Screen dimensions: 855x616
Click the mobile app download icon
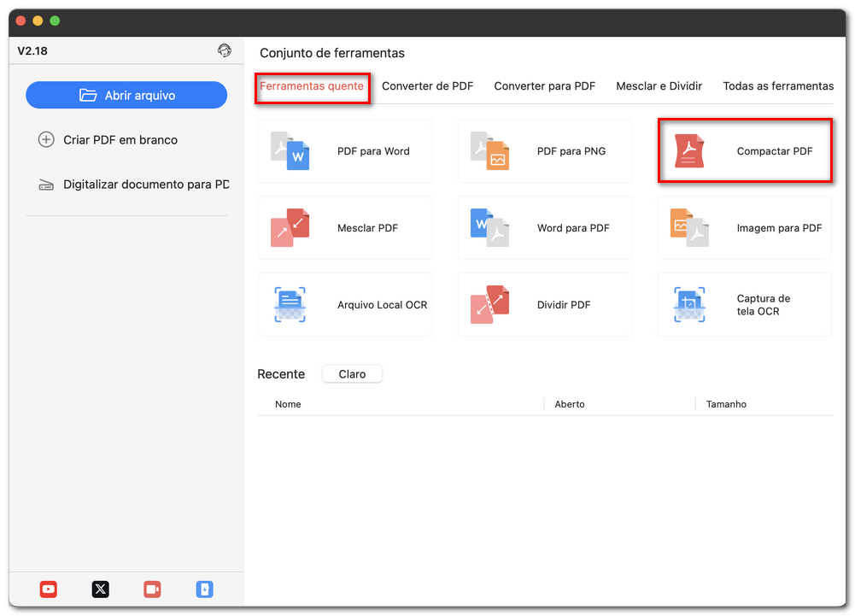click(204, 590)
